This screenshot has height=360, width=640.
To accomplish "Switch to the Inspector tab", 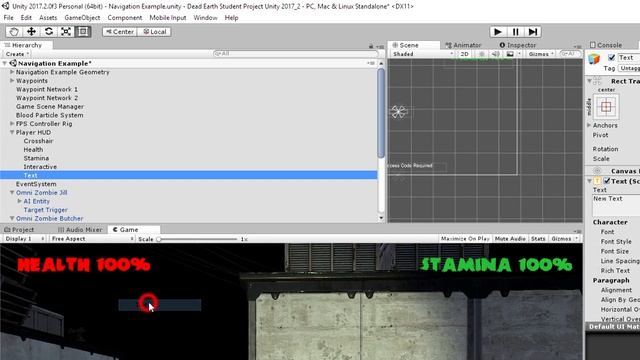I will [518, 45].
